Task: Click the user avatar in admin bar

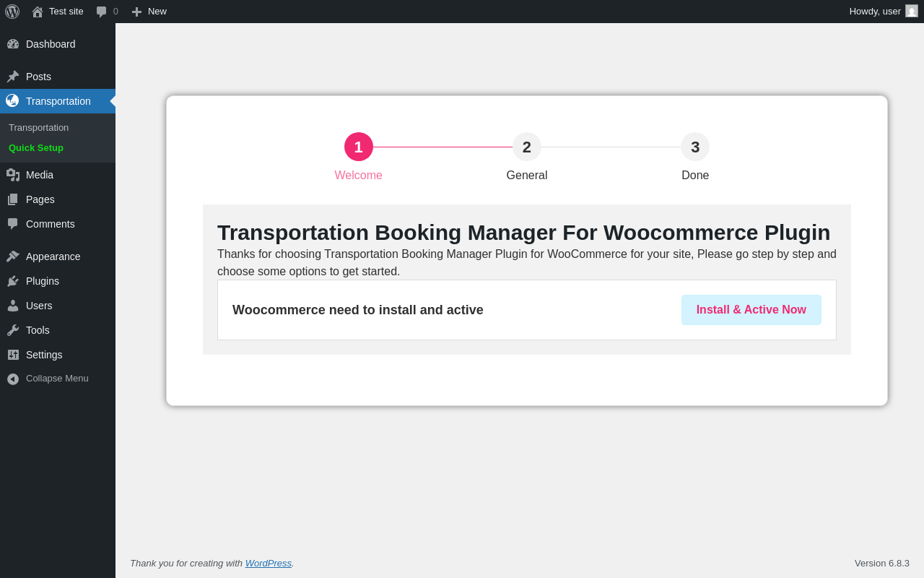Action: [x=912, y=12]
